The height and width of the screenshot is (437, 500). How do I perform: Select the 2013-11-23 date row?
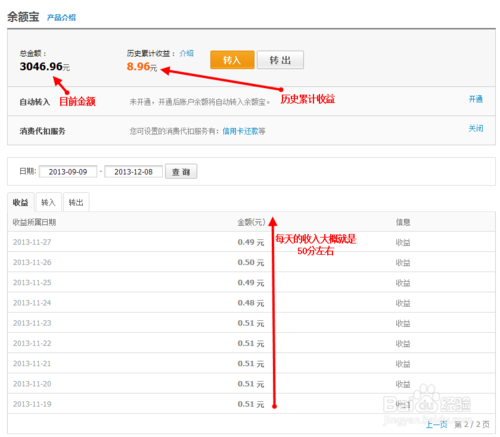pyautogui.click(x=251, y=323)
